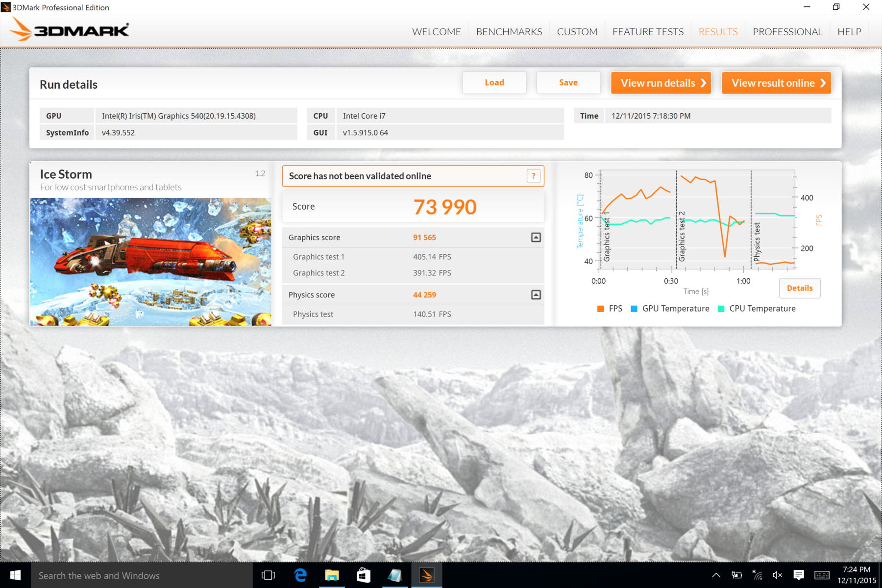Open the Welcome tab
Image resolution: width=882 pixels, height=588 pixels.
(x=436, y=32)
